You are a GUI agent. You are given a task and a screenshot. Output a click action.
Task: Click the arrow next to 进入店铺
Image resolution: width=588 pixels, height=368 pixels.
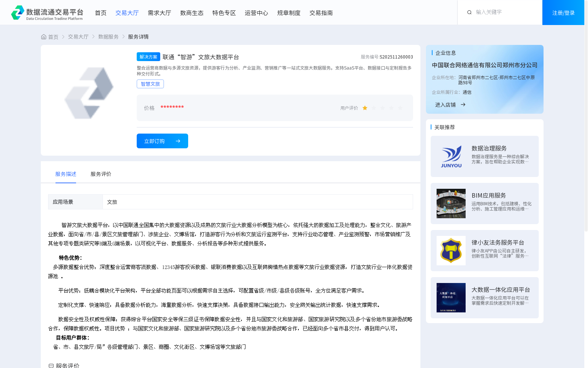click(463, 105)
